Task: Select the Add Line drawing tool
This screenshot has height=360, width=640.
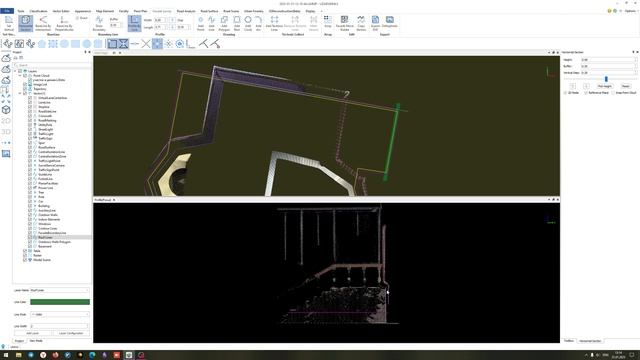Action: (x=211, y=23)
